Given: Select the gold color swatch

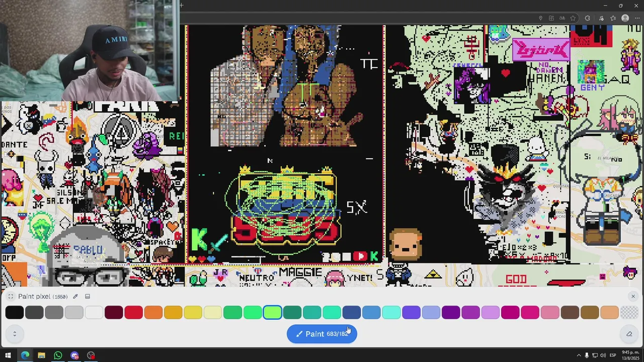Looking at the screenshot, I should (x=173, y=312).
